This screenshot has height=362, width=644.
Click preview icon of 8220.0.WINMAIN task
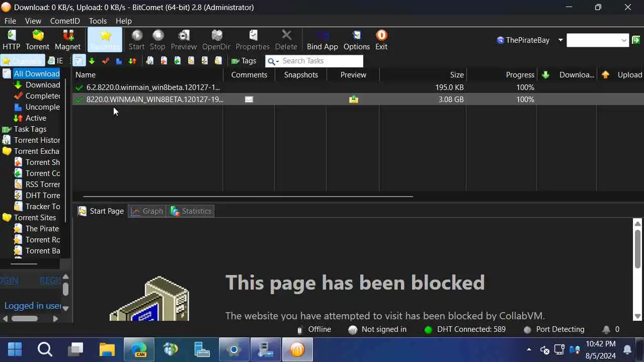point(354,100)
